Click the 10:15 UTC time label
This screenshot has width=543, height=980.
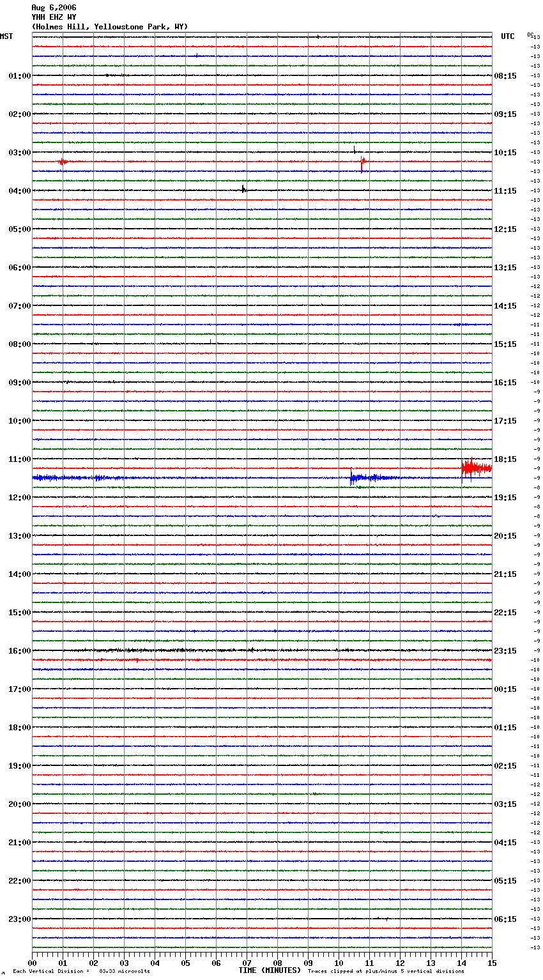click(x=505, y=153)
